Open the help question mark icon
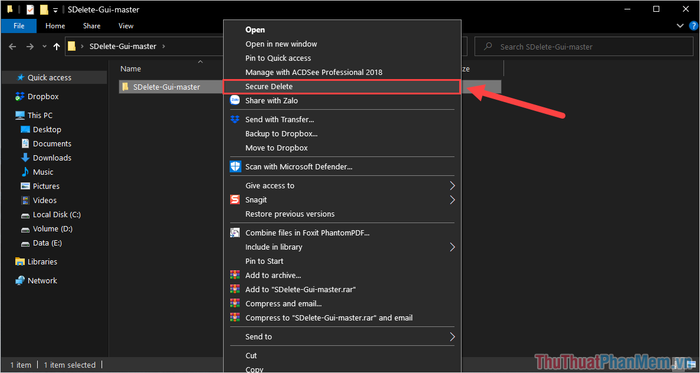 [693, 26]
